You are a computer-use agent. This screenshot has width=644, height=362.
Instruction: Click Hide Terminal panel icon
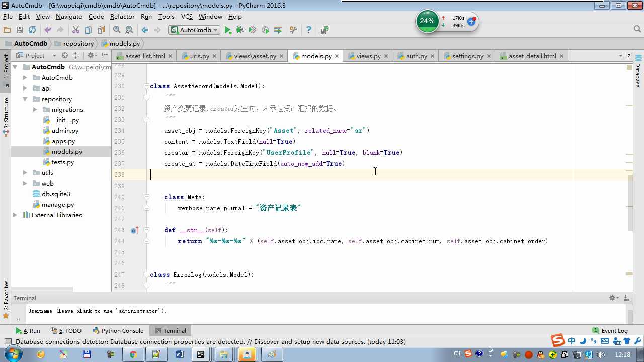pyautogui.click(x=627, y=298)
